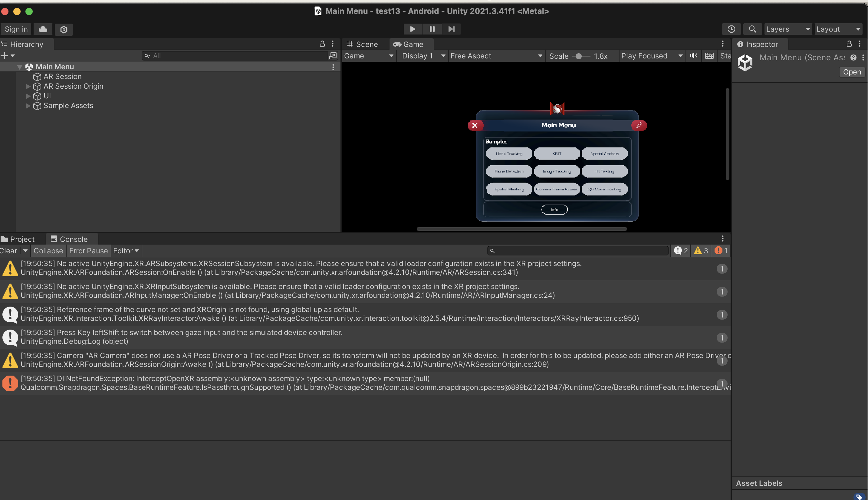
Task: Expand the AR Session Origin object
Action: click(28, 86)
